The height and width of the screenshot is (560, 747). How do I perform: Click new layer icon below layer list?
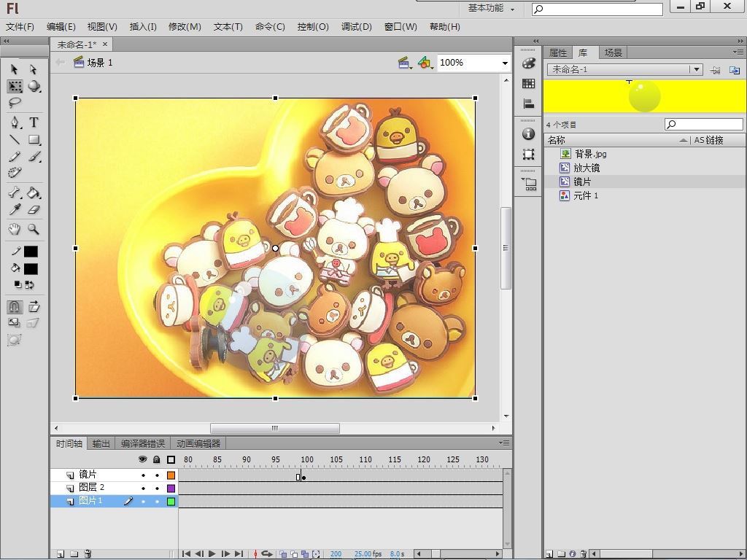(61, 554)
